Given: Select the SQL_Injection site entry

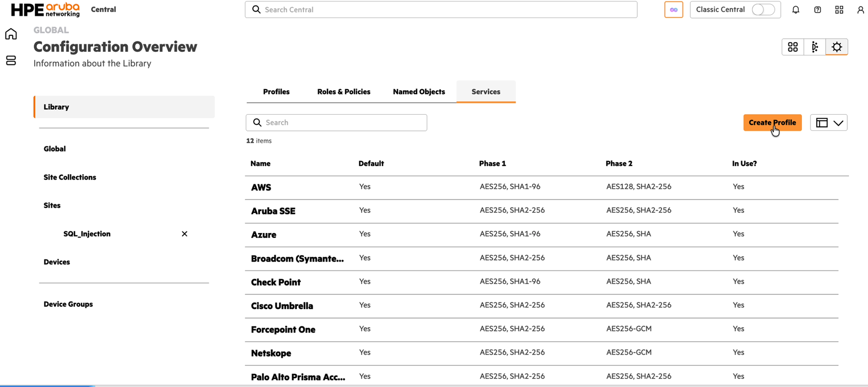Looking at the screenshot, I should pyautogui.click(x=87, y=234).
